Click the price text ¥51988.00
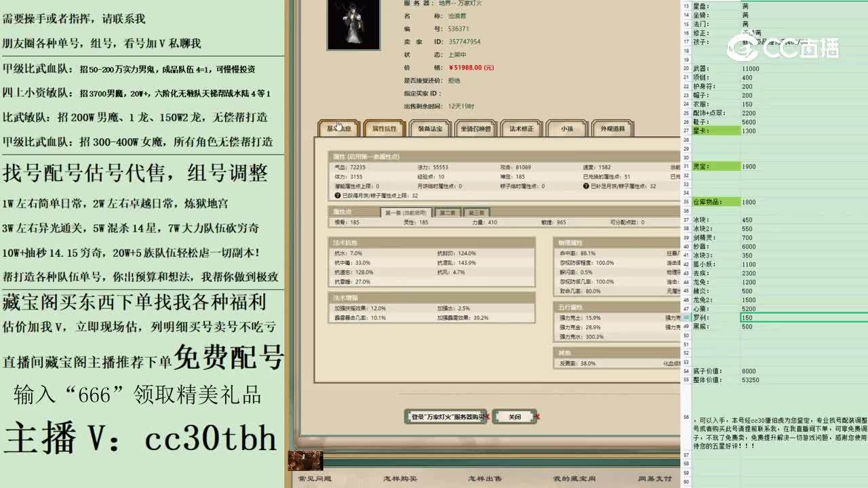The width and height of the screenshot is (868, 488). point(471,68)
